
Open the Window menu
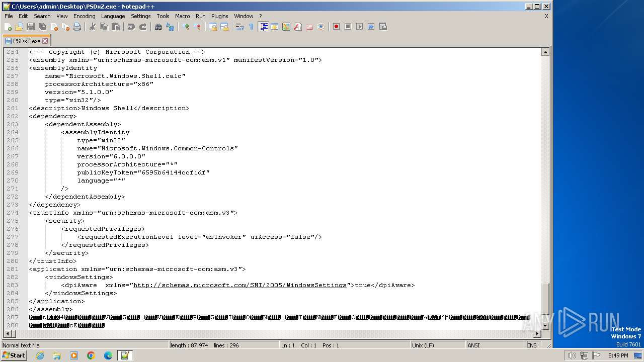[x=244, y=16]
